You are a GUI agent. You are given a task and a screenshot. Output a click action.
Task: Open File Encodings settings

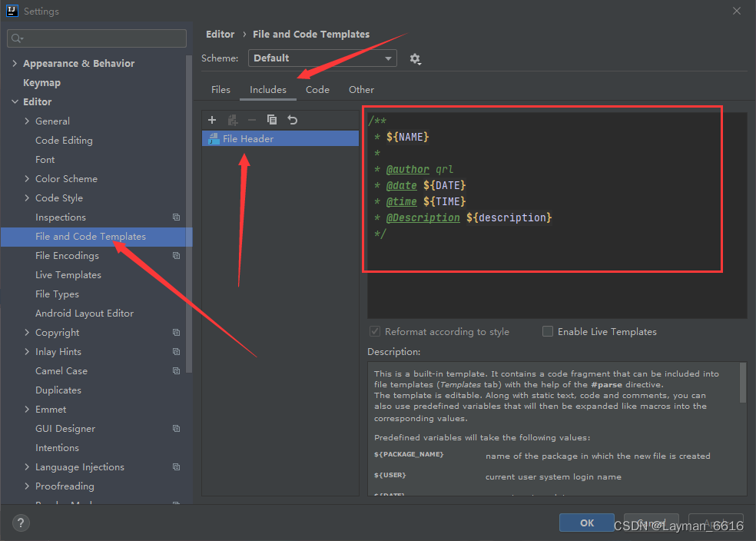[x=67, y=256]
